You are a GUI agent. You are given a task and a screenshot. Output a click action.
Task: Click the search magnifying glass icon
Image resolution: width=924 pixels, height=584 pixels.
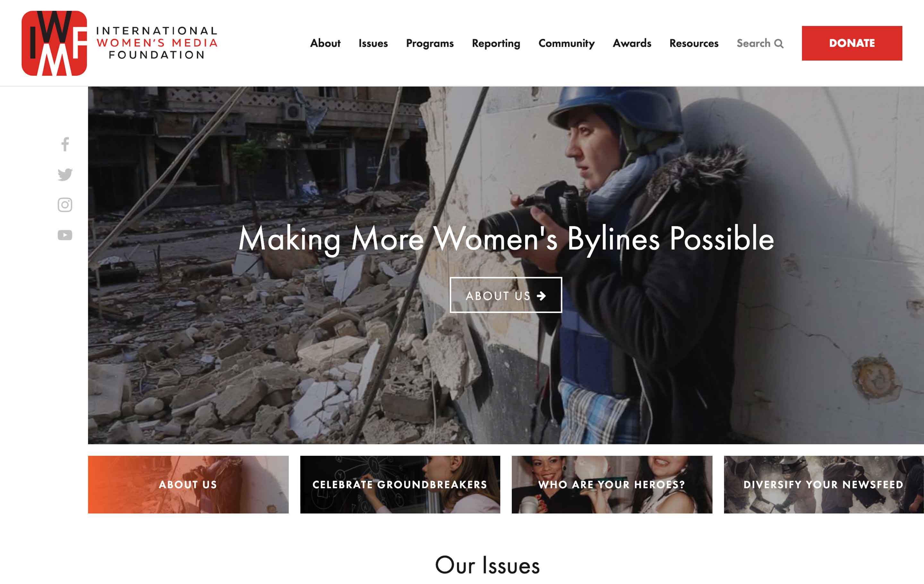(779, 44)
